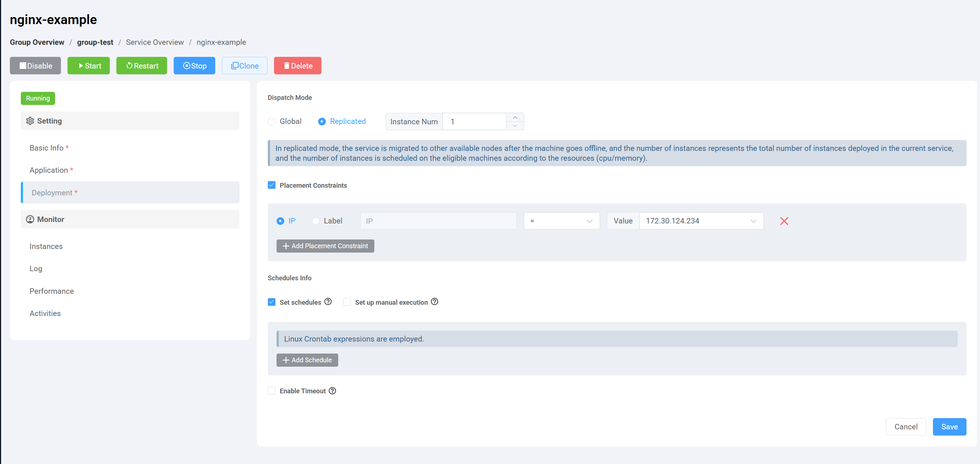The width and height of the screenshot is (980, 464).
Task: Restart the service
Action: click(x=142, y=66)
